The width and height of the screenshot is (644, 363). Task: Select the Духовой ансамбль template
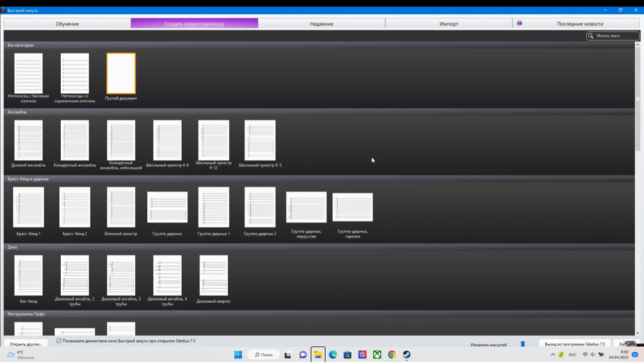pos(28,140)
